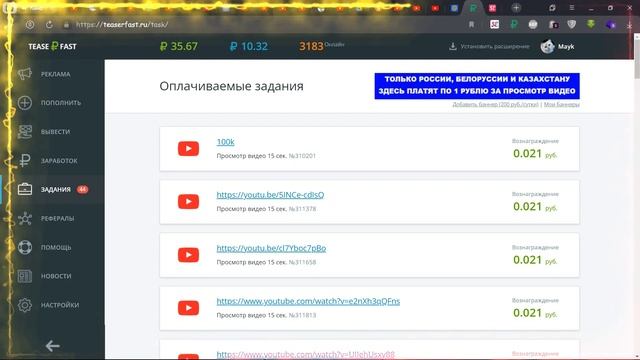This screenshot has width=640, height=360.
Task: Reload the page with the refresh icon
Action: (x=49, y=24)
